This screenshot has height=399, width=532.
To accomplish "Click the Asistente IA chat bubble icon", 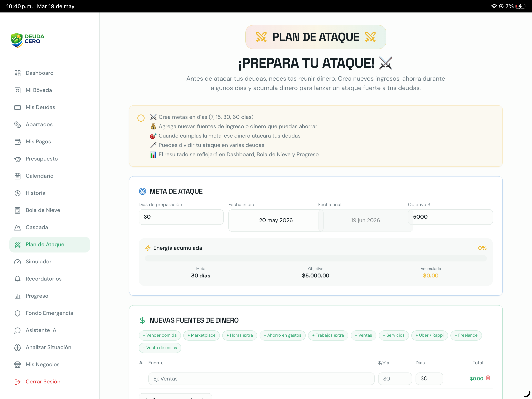I will [x=17, y=330].
